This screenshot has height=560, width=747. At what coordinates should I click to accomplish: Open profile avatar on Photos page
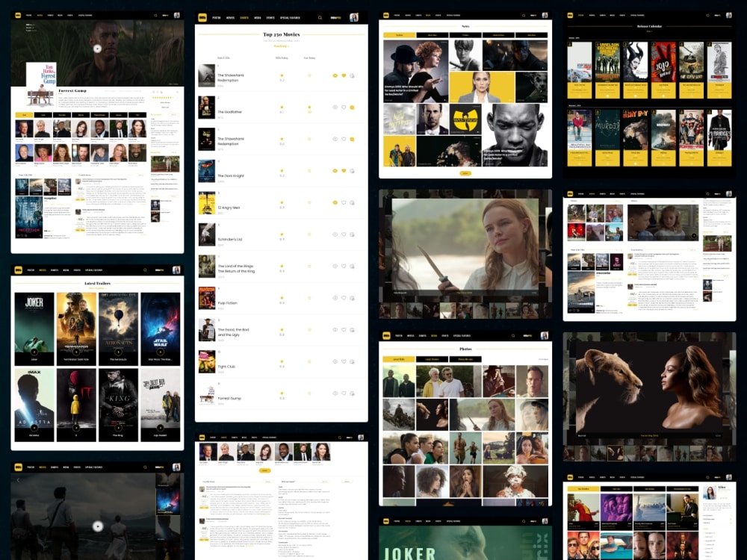pyautogui.click(x=545, y=336)
